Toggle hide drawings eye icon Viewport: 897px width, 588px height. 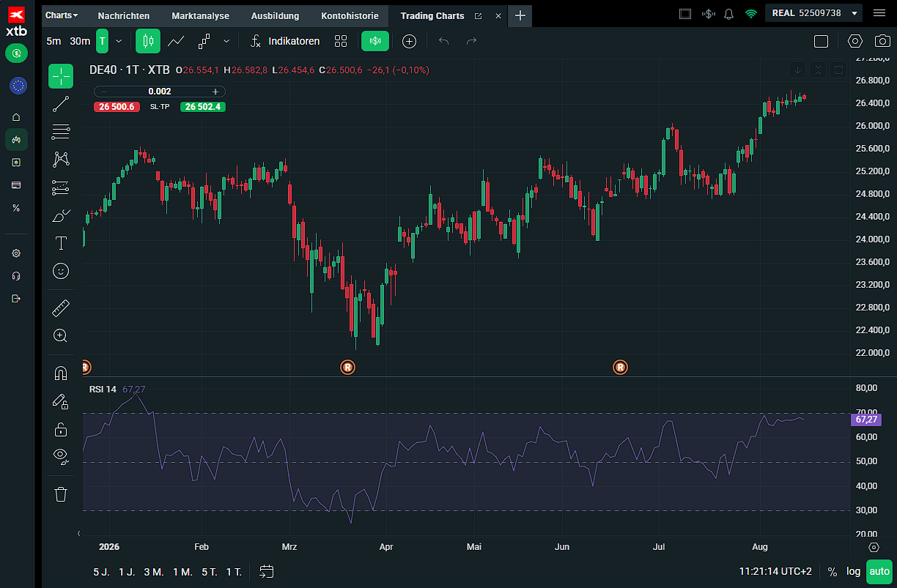(x=61, y=456)
